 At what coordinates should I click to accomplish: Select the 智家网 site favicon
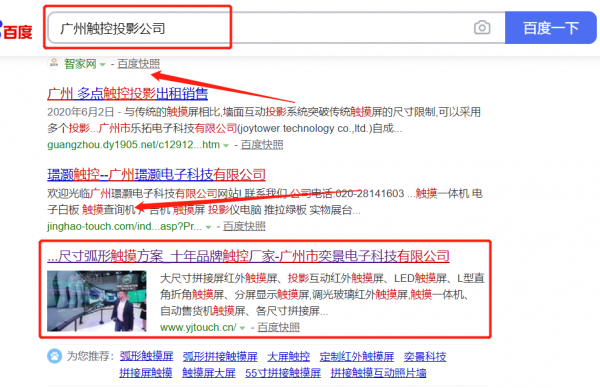[x=54, y=63]
